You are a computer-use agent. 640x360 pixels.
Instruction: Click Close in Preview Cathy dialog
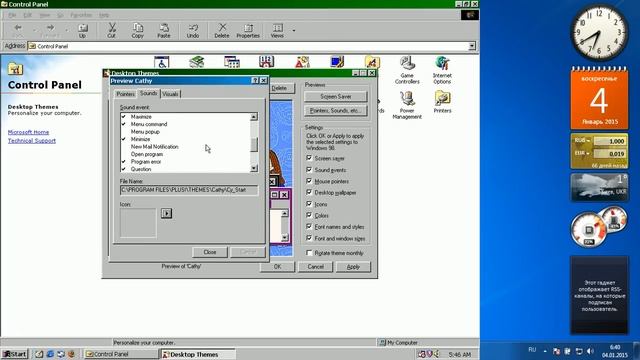[x=210, y=252]
